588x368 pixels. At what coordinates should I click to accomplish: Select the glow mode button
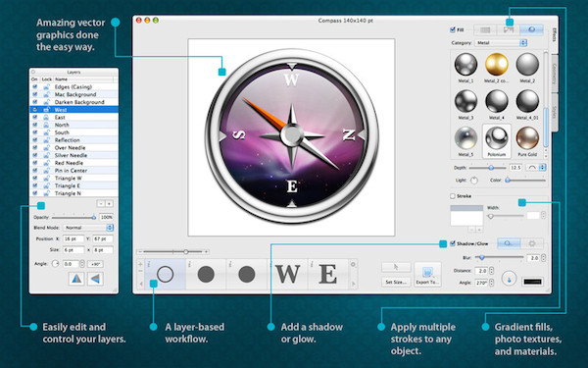coord(532,243)
